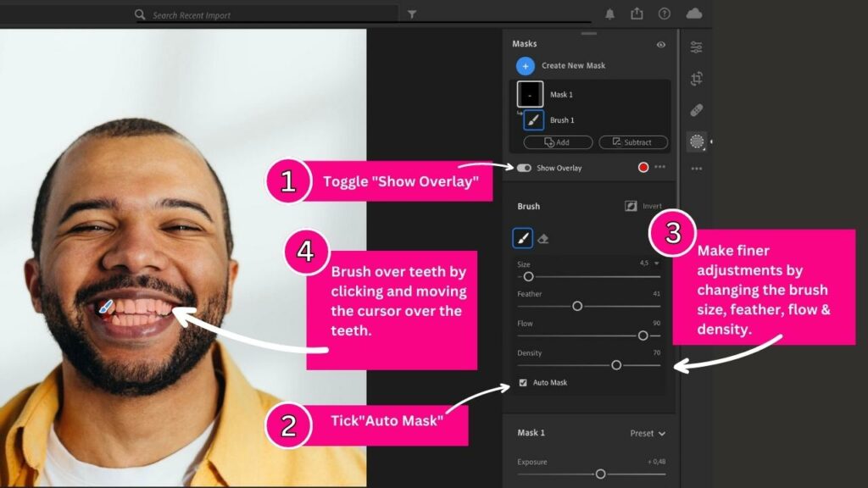Hide masks using the eye icon
Viewport: 868px width, 488px height.
coord(660,42)
